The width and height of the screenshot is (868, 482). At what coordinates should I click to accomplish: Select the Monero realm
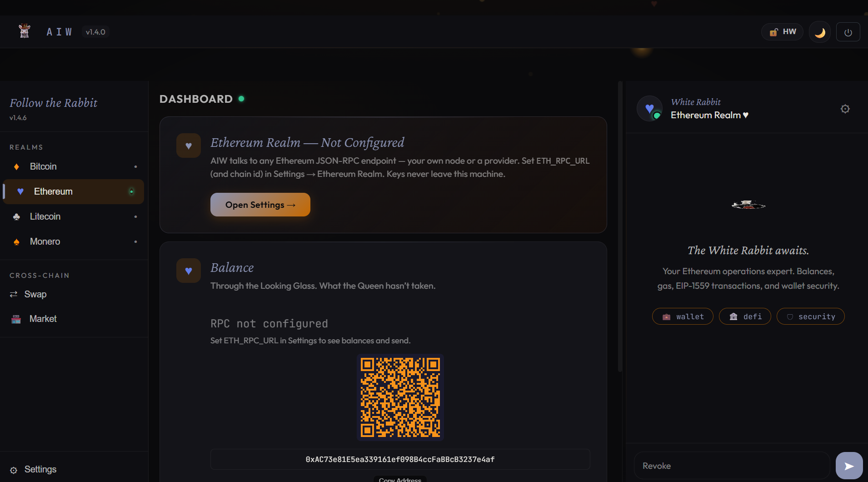pos(74,241)
